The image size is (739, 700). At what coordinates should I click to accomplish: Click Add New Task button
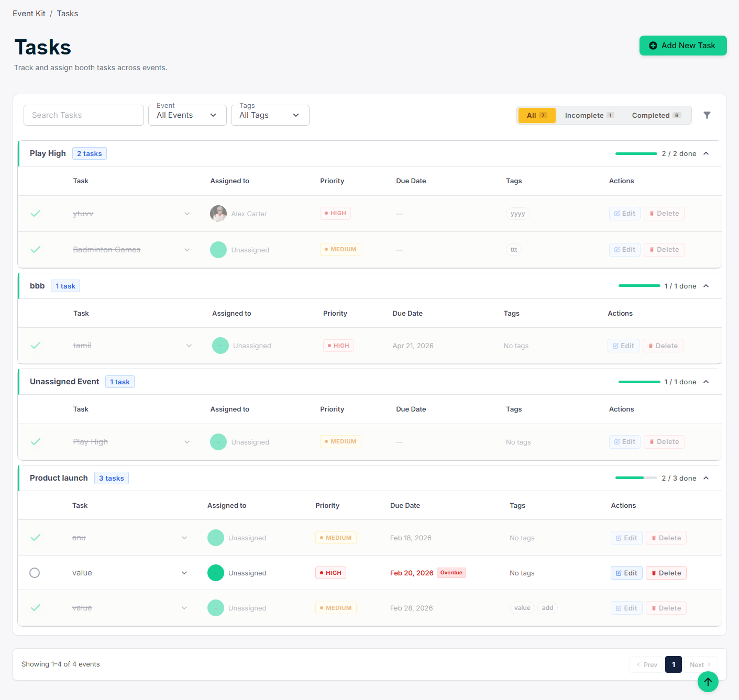click(683, 46)
